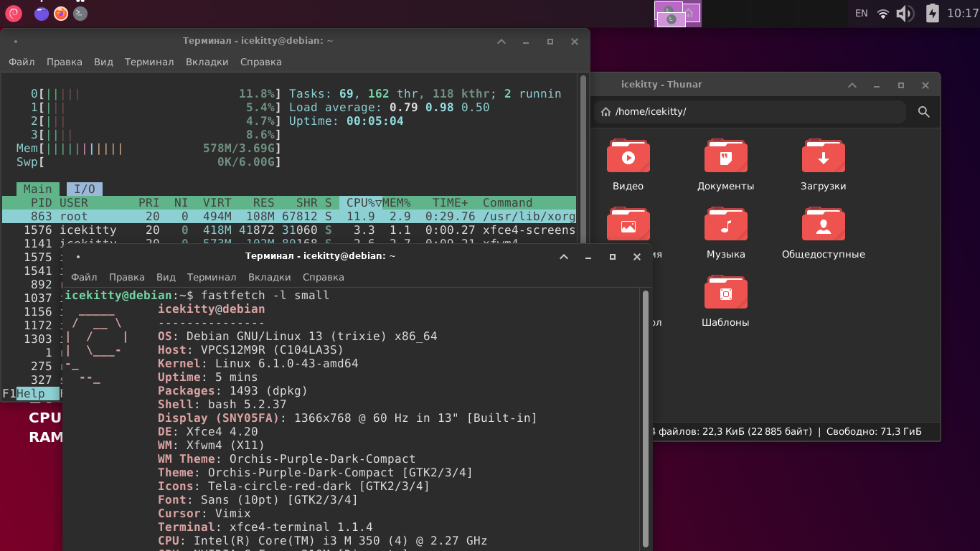
Task: Click the battery power indicator
Action: [x=932, y=13]
